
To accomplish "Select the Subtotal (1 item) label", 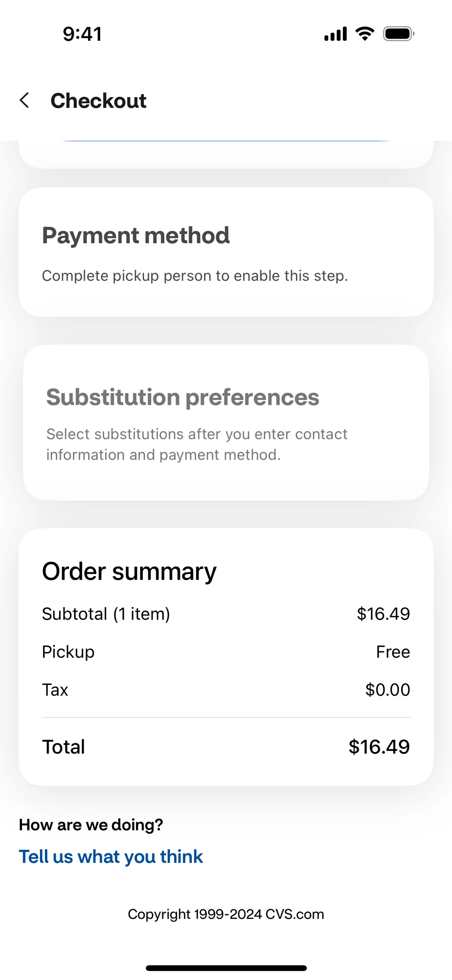I will (x=106, y=614).
